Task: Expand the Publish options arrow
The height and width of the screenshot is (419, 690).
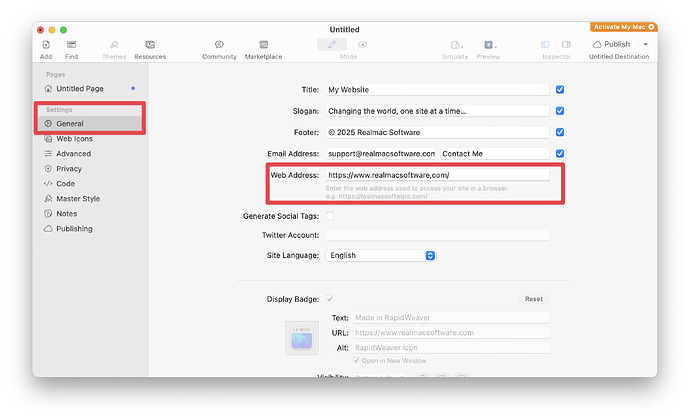Action: (646, 44)
